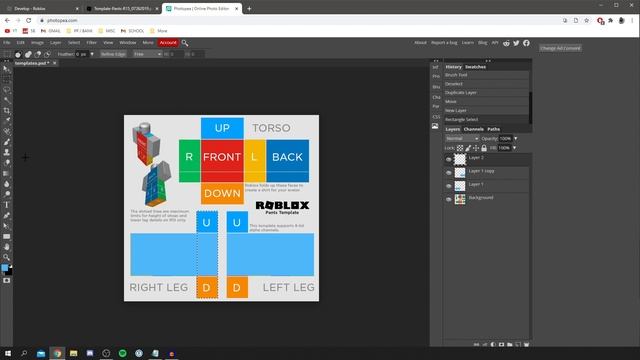Viewport: 640px width, 360px height.
Task: Select the Dodge tool
Action: click(7, 194)
